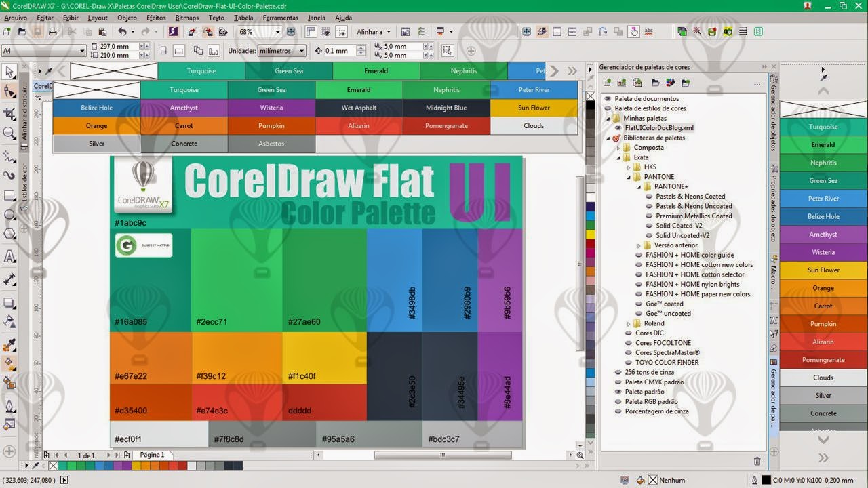The width and height of the screenshot is (868, 488).
Task: Switch to the Emerald palette tab
Action: pos(376,70)
